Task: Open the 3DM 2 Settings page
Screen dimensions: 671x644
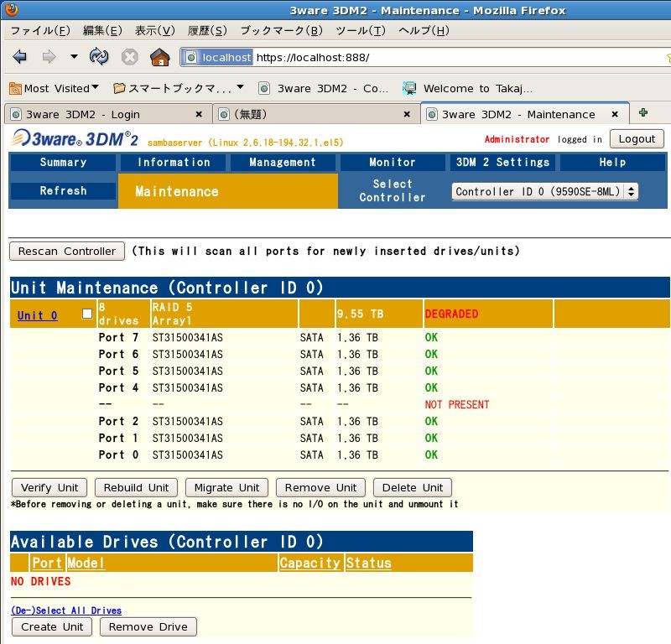Action: click(502, 162)
